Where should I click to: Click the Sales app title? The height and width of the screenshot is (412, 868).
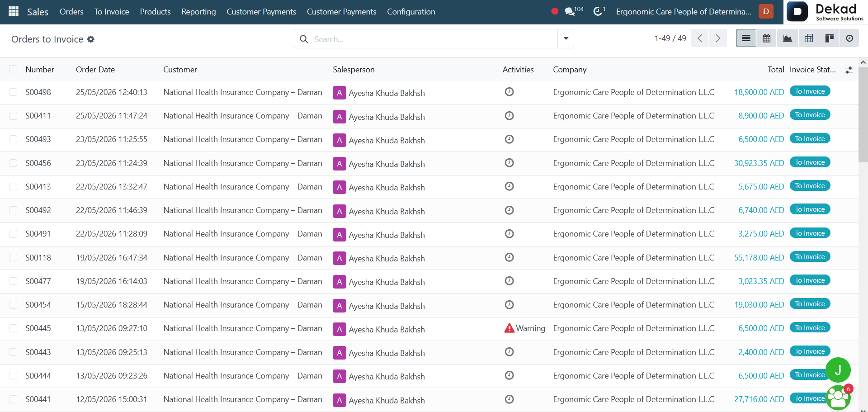point(38,12)
